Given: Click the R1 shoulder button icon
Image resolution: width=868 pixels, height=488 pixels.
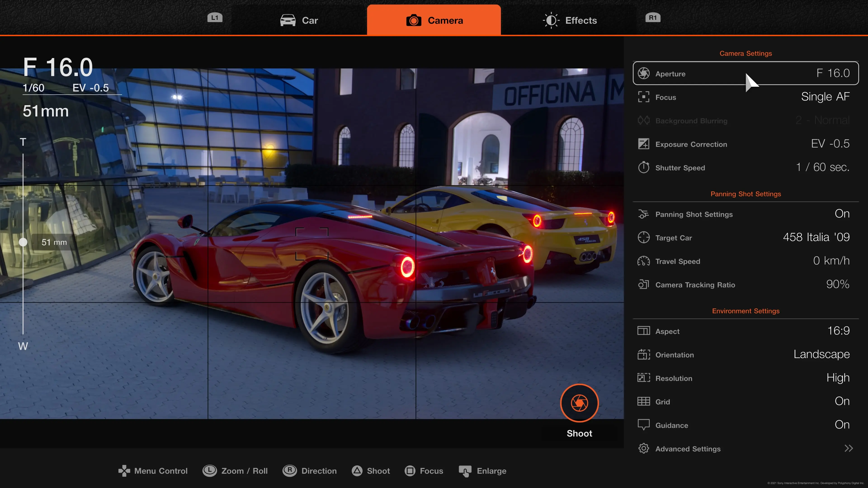Looking at the screenshot, I should pyautogui.click(x=653, y=18).
